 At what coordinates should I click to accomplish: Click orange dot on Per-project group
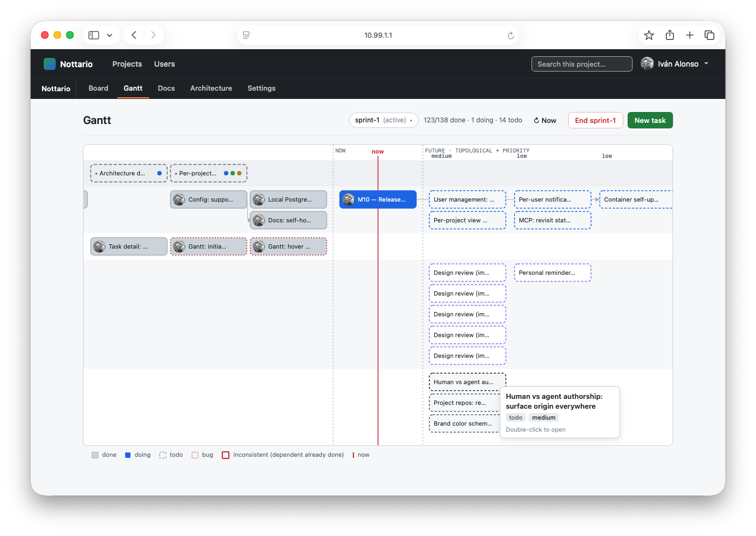coord(239,173)
